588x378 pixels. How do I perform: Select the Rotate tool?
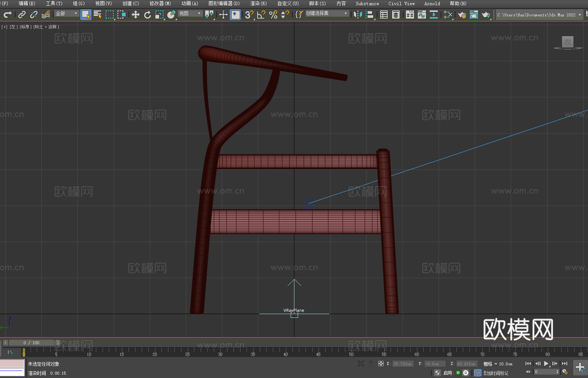click(x=148, y=14)
